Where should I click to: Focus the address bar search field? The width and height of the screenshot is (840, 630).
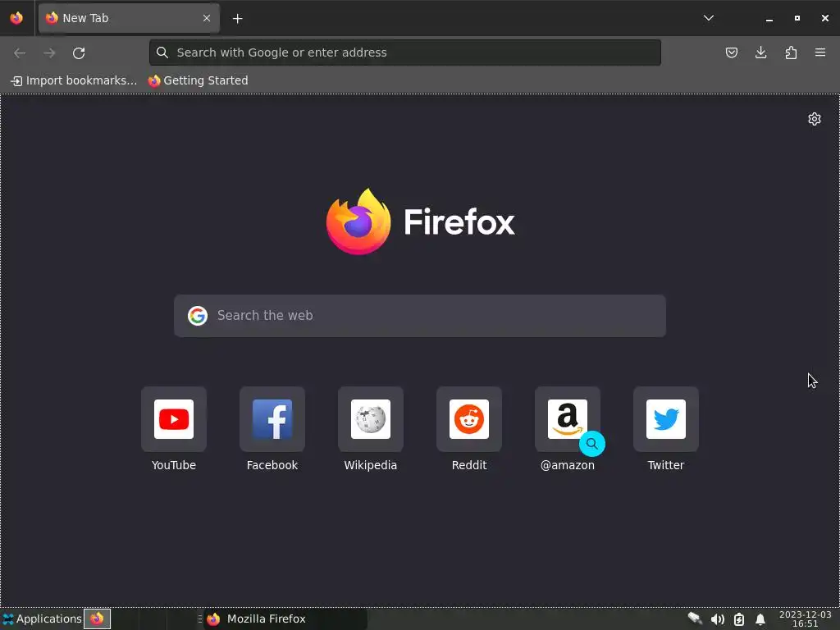pos(405,52)
